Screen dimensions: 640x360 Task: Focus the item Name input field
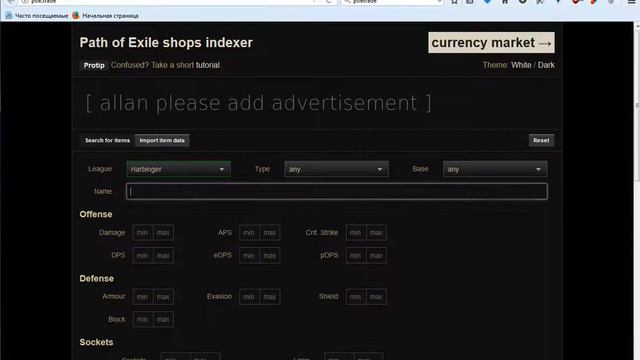337,191
